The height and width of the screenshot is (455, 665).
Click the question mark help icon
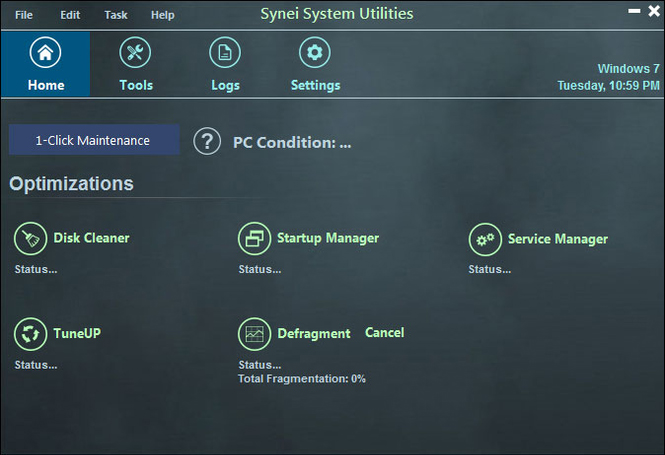pyautogui.click(x=206, y=141)
